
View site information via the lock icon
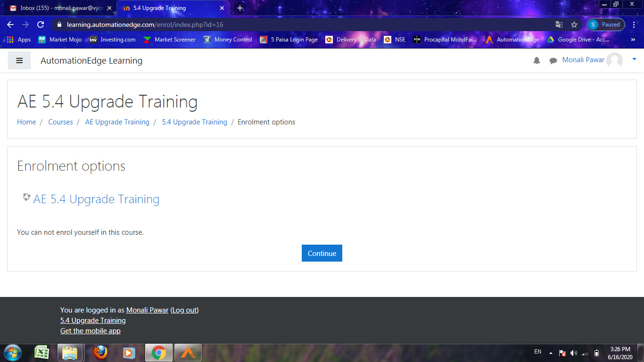pos(59,25)
